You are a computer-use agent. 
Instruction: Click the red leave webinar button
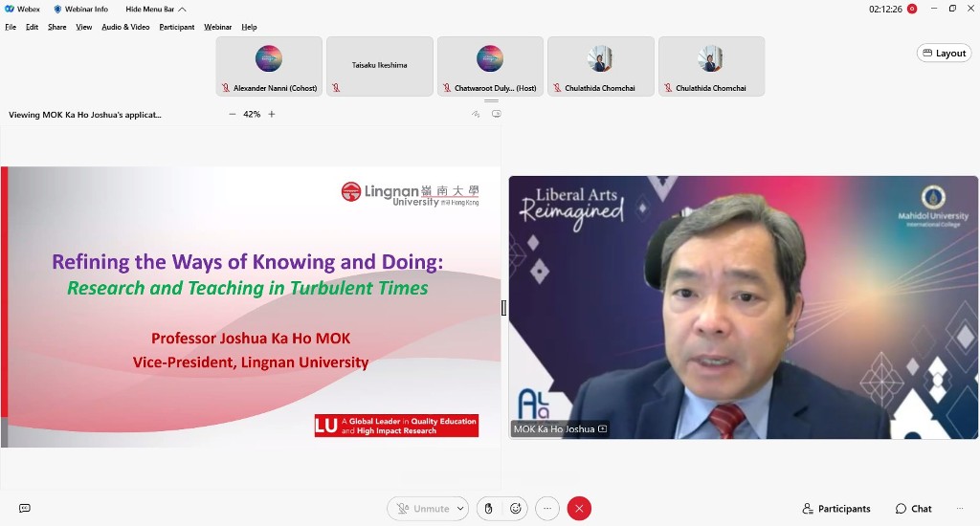[579, 509]
